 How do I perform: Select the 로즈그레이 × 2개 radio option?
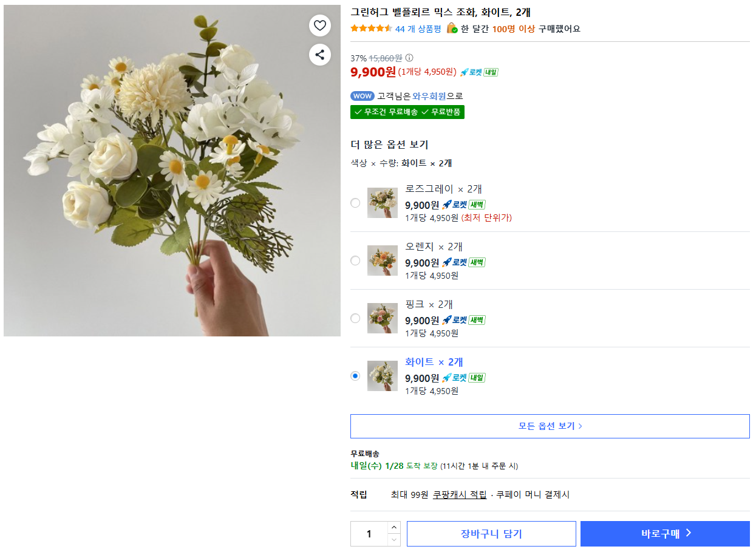point(355,203)
